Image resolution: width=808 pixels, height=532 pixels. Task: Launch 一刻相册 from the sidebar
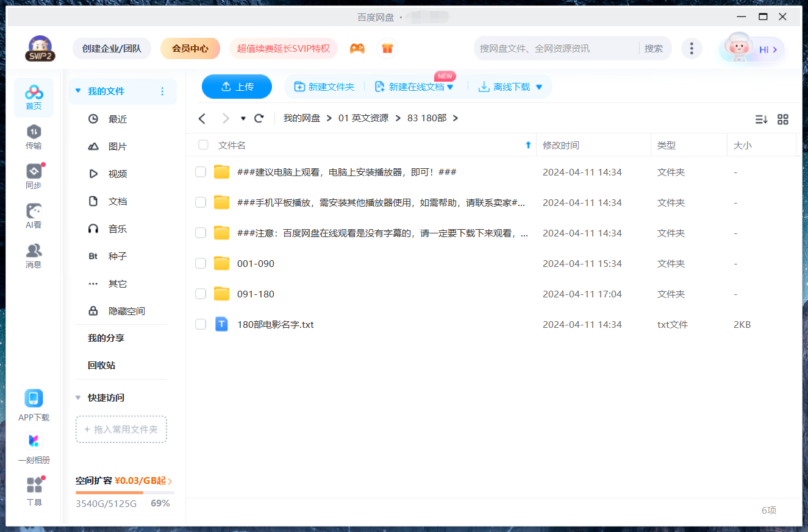(34, 448)
